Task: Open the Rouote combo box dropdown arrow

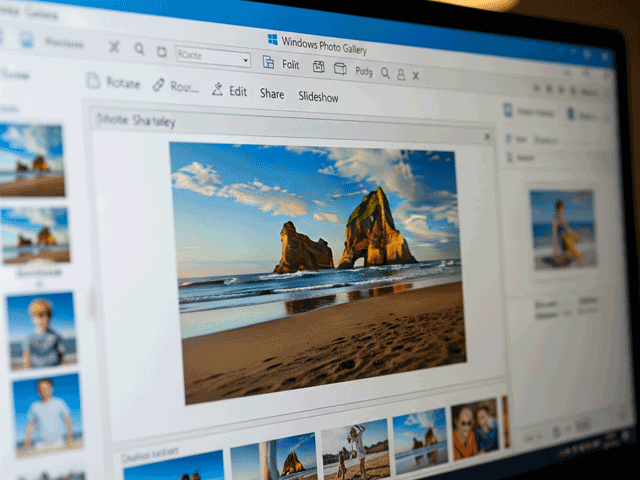Action: coord(245,60)
